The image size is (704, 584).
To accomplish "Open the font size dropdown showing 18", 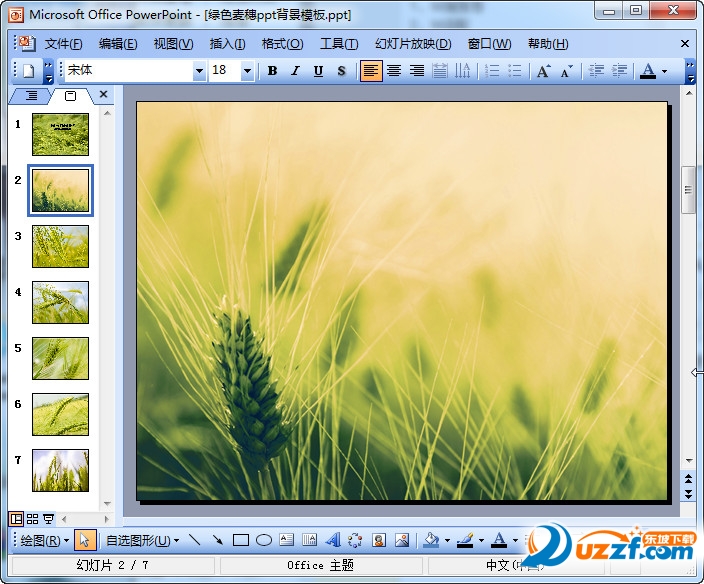I will coord(247,71).
